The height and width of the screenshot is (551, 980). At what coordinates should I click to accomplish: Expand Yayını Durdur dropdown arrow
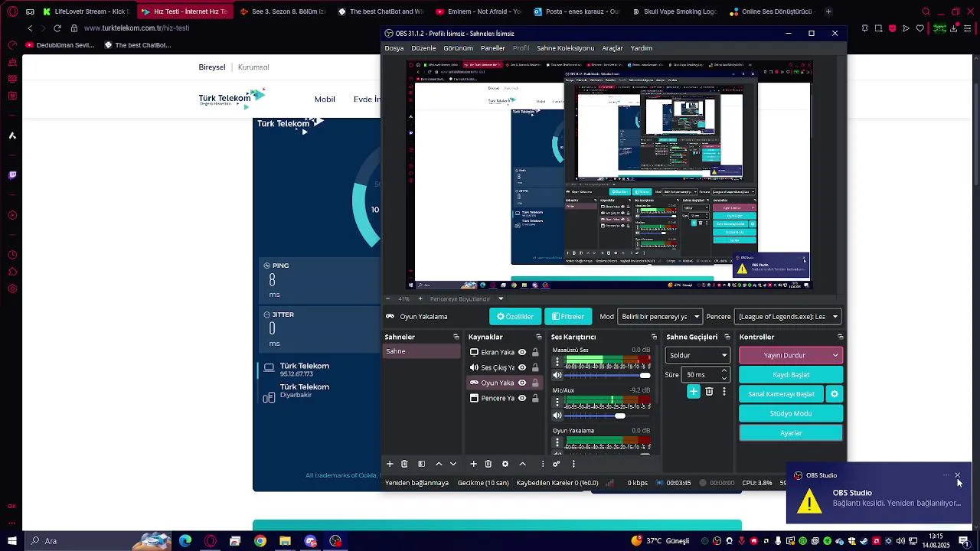(x=835, y=355)
